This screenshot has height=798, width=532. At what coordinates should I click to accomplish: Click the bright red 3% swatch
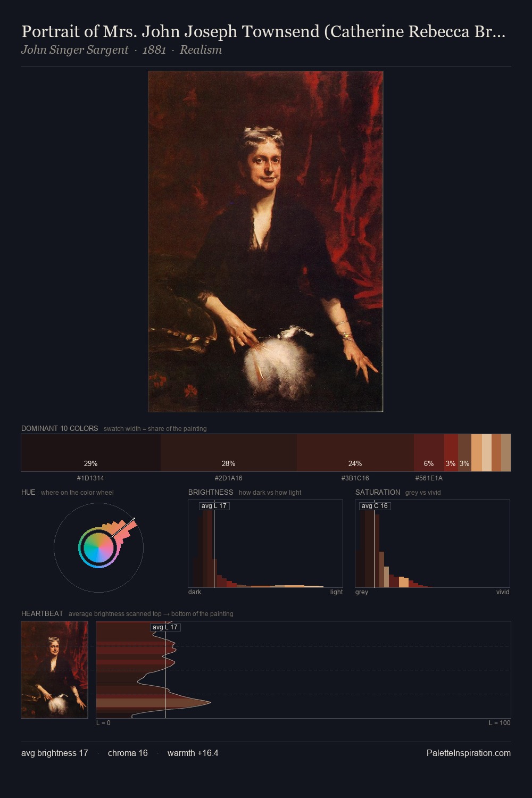451,453
